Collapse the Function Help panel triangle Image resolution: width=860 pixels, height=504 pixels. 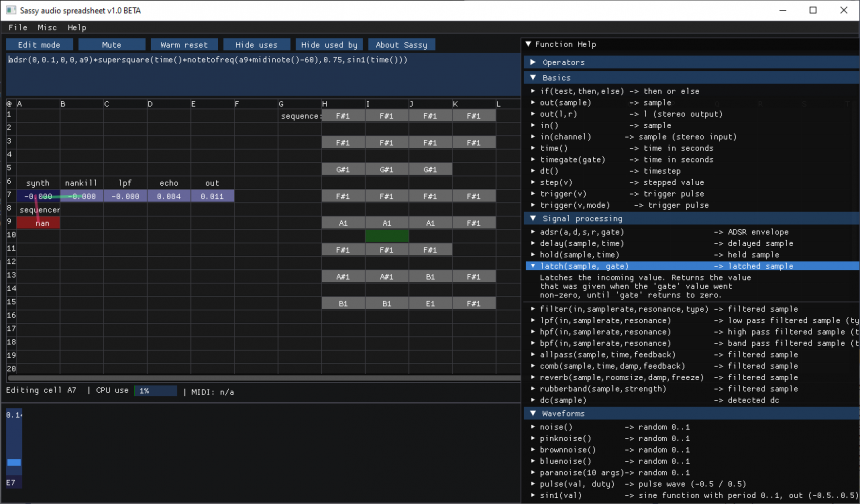pyautogui.click(x=528, y=45)
